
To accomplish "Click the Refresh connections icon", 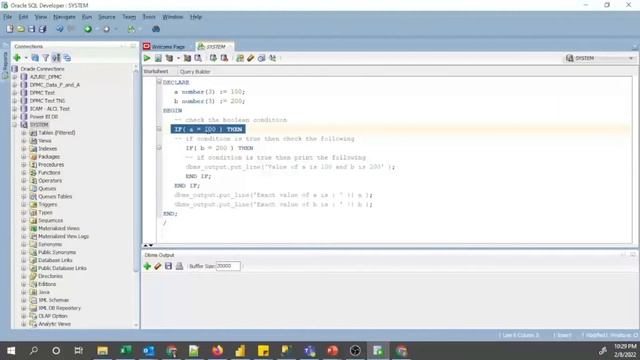I will click(x=35, y=58).
